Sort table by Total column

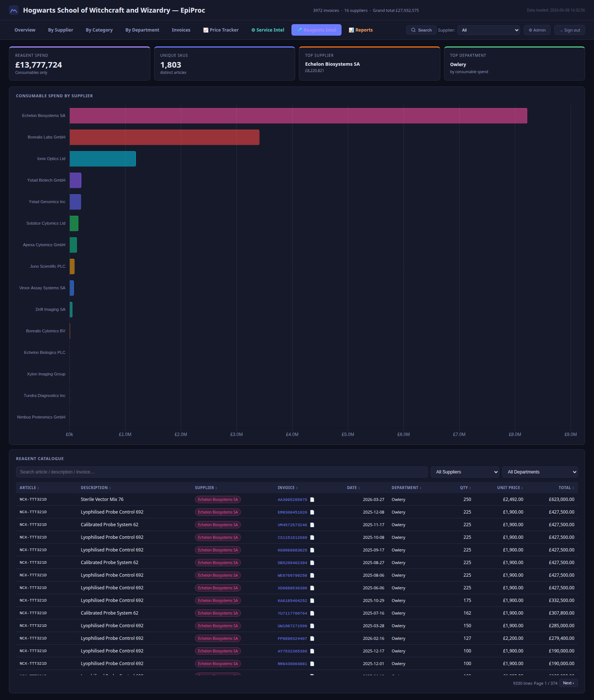tap(566, 488)
